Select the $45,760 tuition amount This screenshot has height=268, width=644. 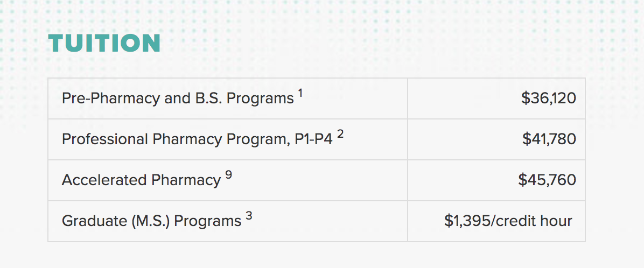pos(547,180)
